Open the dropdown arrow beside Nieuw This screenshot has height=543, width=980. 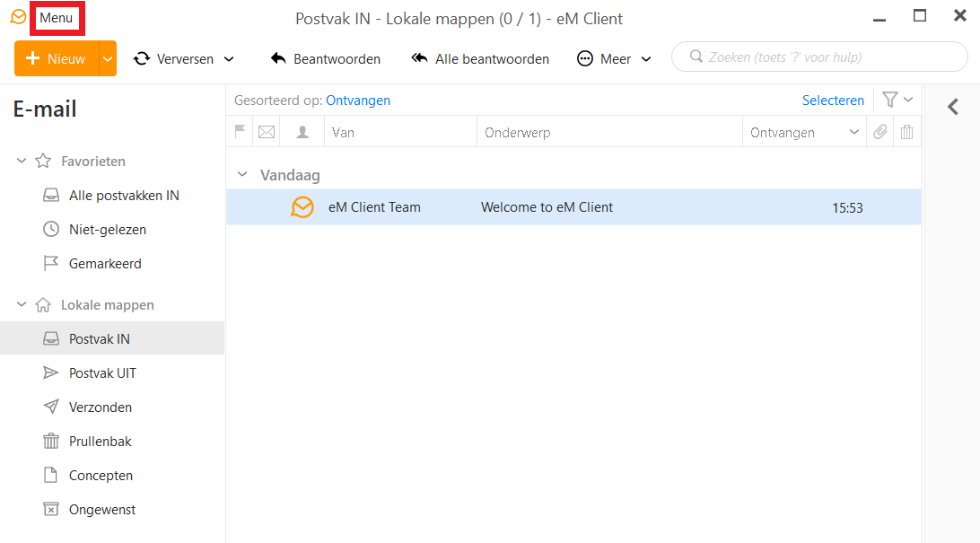click(108, 58)
